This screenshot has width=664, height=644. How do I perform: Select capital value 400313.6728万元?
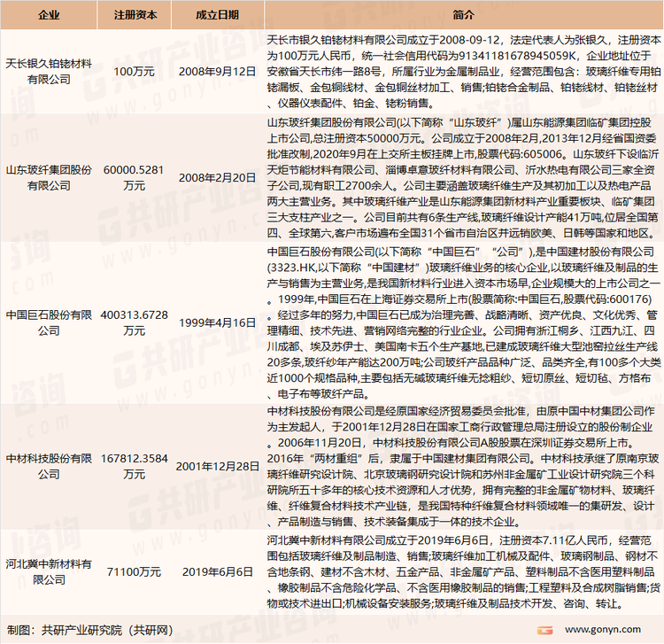(135, 322)
